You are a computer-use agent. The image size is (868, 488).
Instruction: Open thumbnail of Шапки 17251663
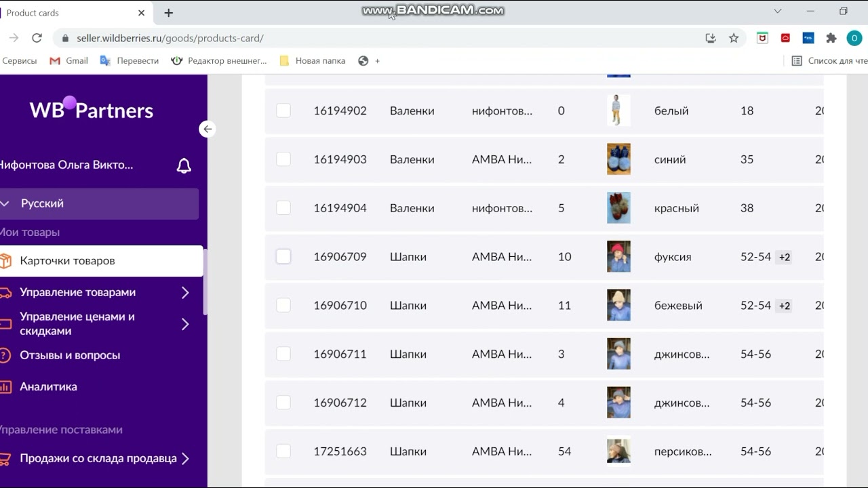pyautogui.click(x=618, y=451)
